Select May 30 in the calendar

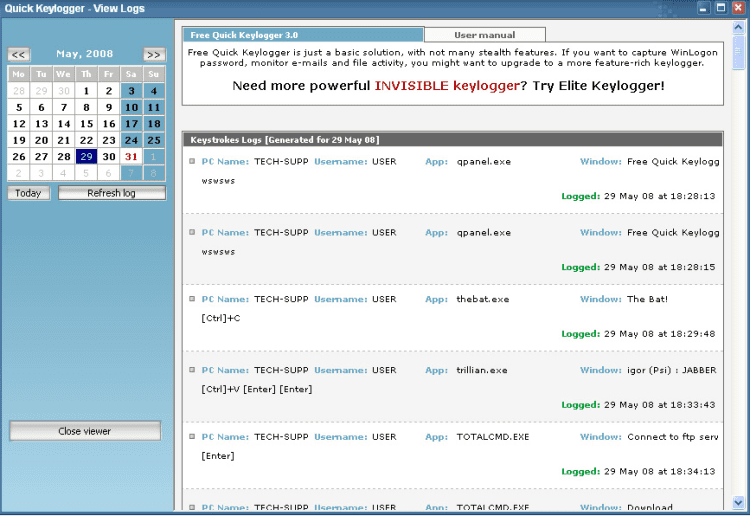pos(109,156)
